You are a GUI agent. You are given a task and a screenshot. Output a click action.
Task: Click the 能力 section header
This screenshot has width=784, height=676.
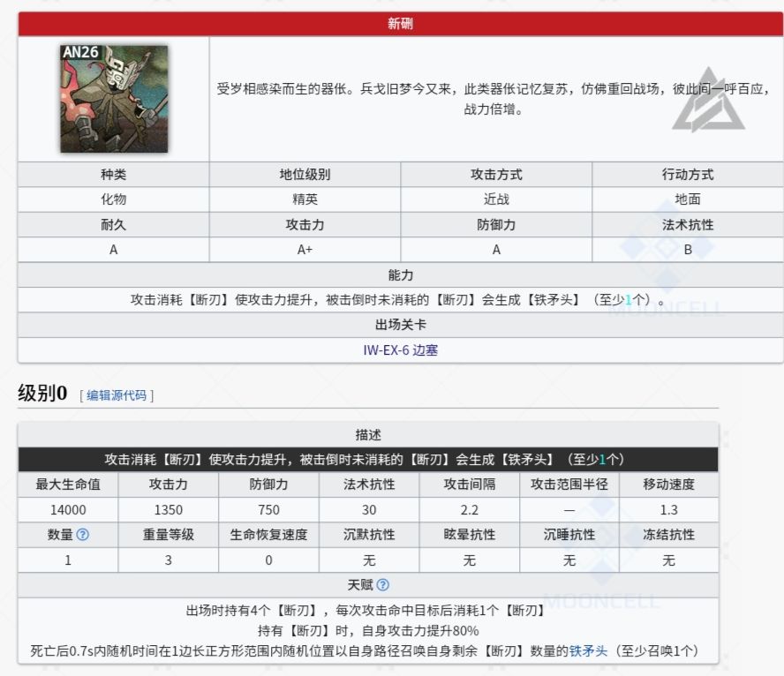point(401,274)
